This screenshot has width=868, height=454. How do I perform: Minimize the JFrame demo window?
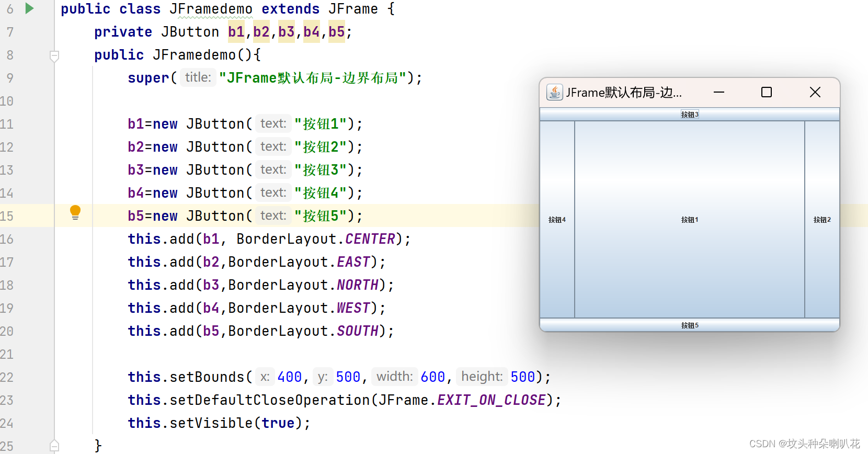(719, 92)
